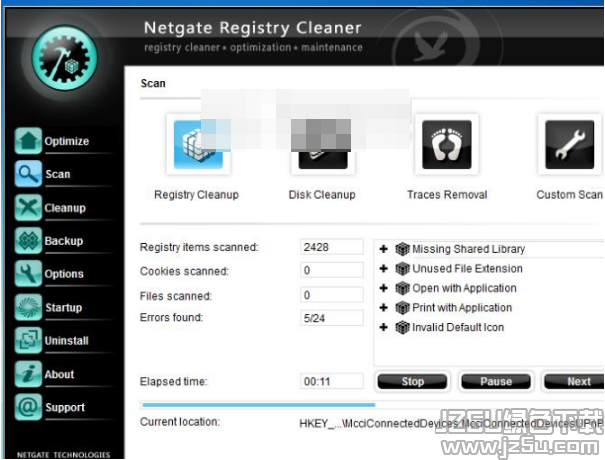This screenshot has height=460, width=605.
Task: Open the About menu label
Action: 59,374
